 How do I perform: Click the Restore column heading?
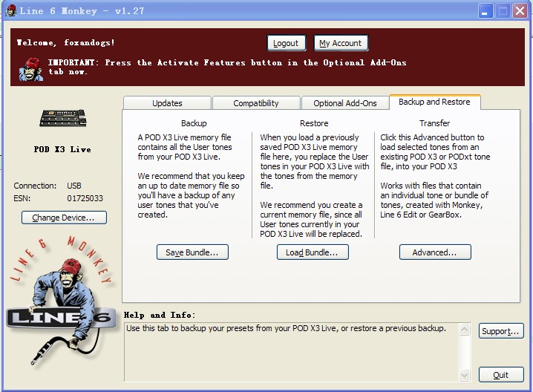click(x=314, y=123)
